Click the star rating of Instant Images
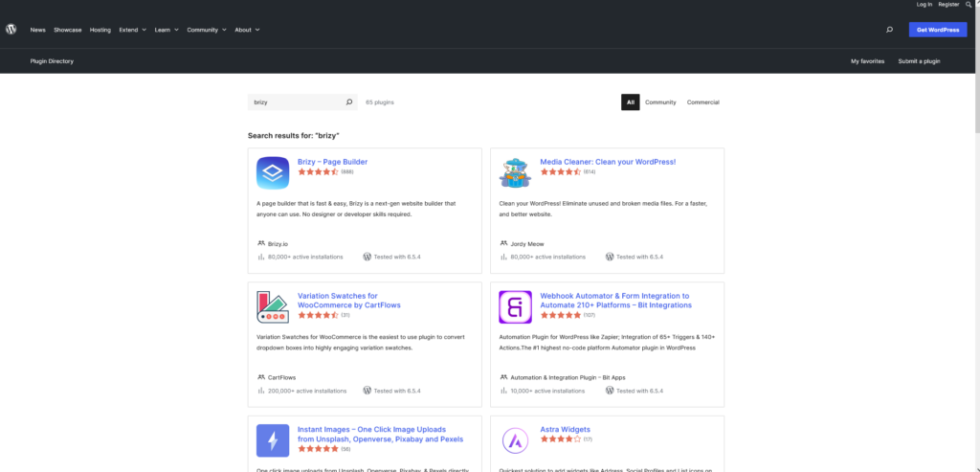Image resolution: width=980 pixels, height=472 pixels. pos(318,448)
